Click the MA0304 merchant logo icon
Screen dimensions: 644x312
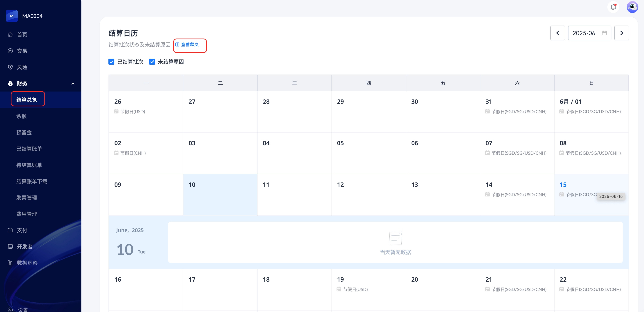[x=12, y=16]
